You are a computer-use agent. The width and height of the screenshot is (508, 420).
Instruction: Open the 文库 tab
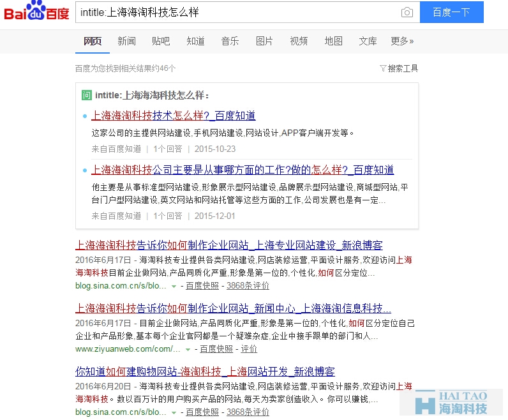pos(368,41)
